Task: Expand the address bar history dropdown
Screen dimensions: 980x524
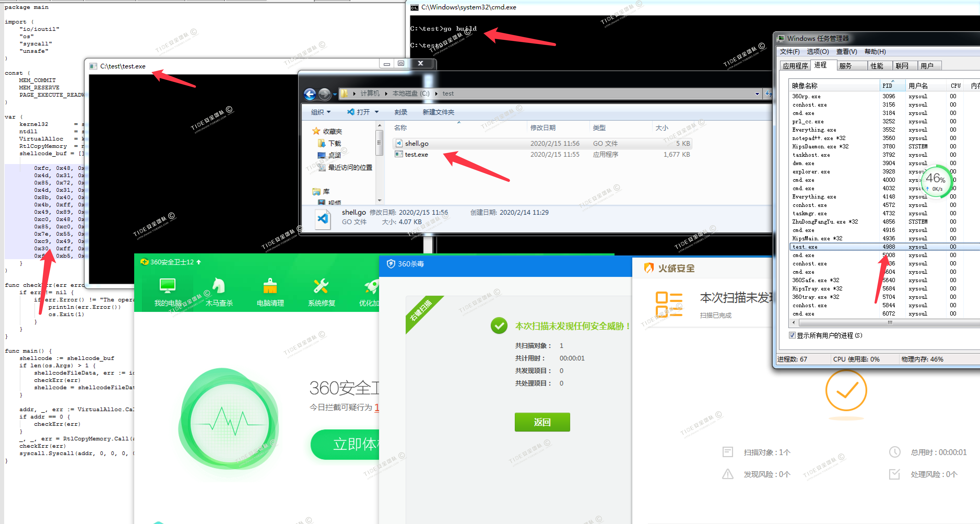Action: (x=757, y=94)
